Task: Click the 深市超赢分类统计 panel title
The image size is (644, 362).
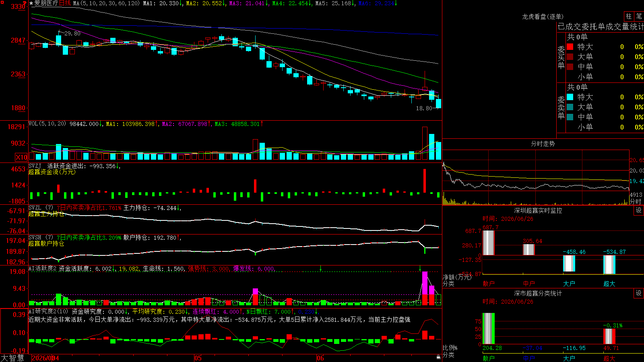Action: (538, 293)
